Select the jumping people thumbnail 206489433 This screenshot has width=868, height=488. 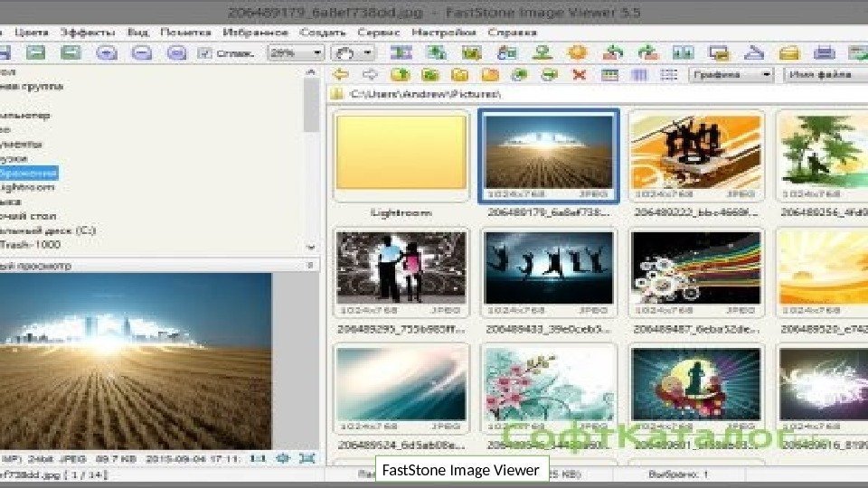coord(549,273)
